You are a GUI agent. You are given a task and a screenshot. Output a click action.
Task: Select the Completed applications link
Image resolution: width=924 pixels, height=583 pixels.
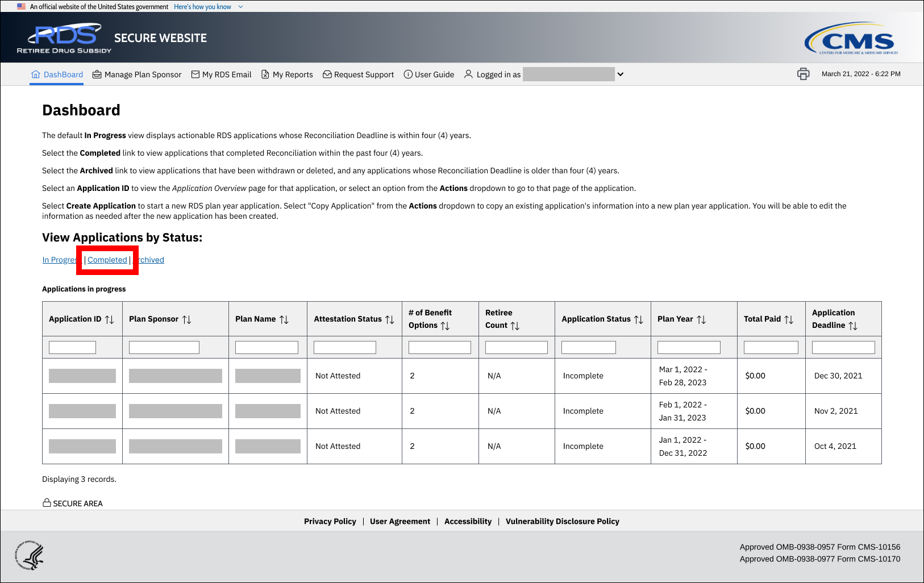pos(107,260)
